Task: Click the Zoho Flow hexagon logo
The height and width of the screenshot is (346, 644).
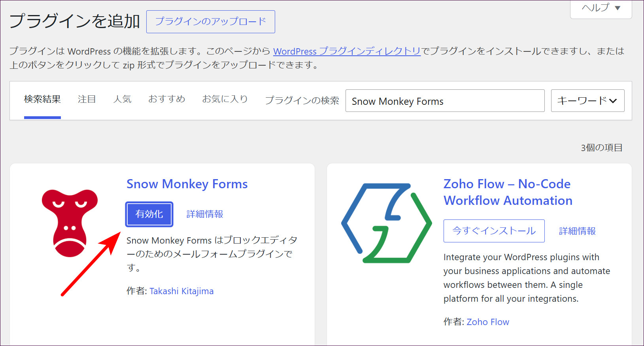Action: [x=387, y=223]
